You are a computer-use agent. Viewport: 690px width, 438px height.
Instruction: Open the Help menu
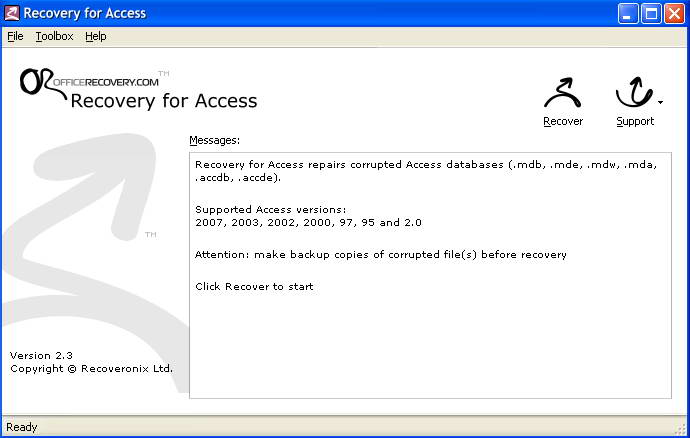point(95,37)
